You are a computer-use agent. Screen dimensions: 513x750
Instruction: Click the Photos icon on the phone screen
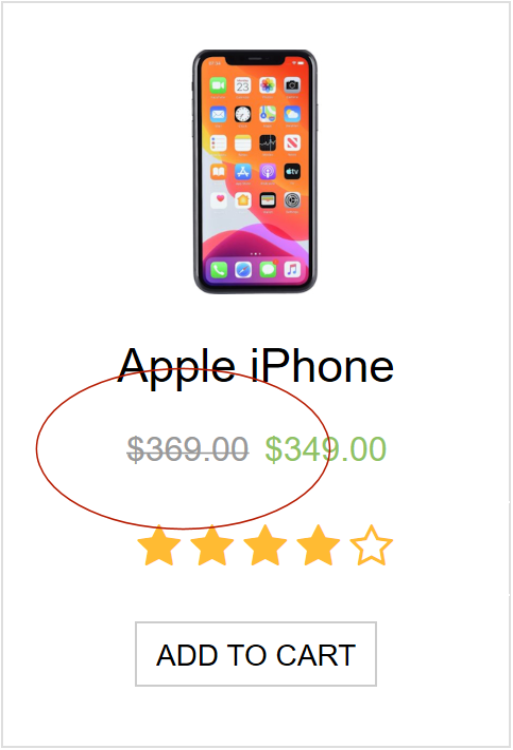268,86
